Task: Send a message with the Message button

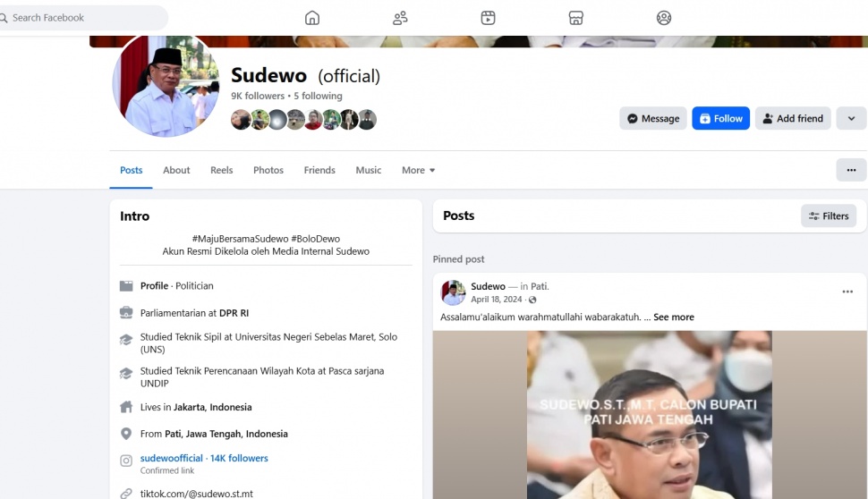Action: tap(652, 118)
